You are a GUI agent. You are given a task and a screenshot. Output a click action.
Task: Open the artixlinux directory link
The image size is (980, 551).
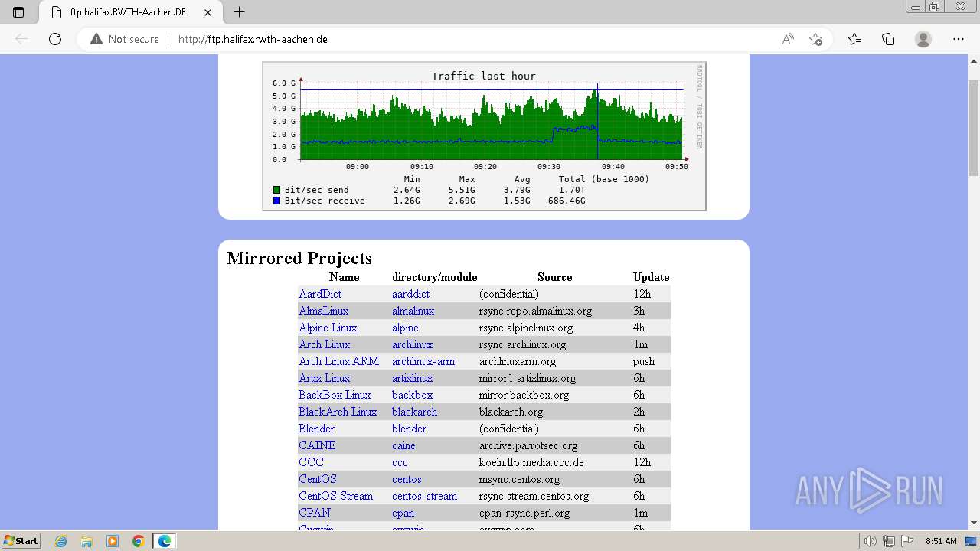click(412, 378)
